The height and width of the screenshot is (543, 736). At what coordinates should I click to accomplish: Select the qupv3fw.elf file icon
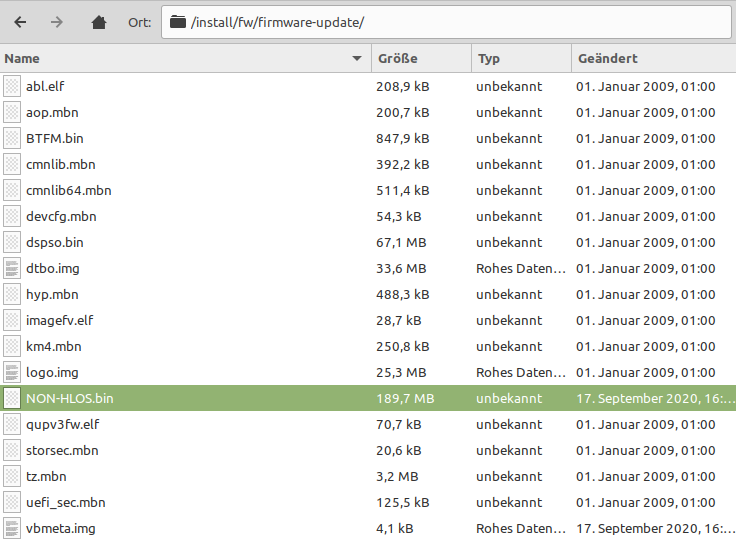pyautogui.click(x=12, y=425)
